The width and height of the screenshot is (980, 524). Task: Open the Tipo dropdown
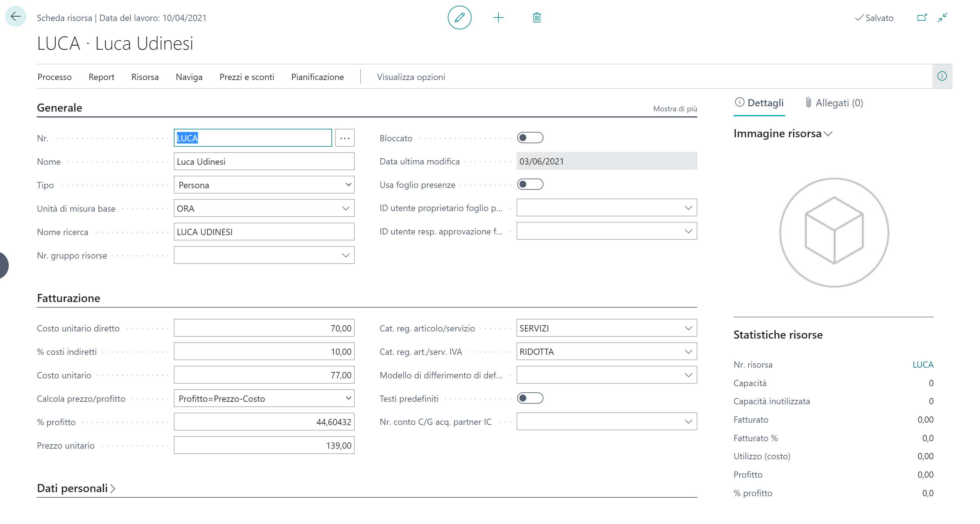click(x=264, y=185)
